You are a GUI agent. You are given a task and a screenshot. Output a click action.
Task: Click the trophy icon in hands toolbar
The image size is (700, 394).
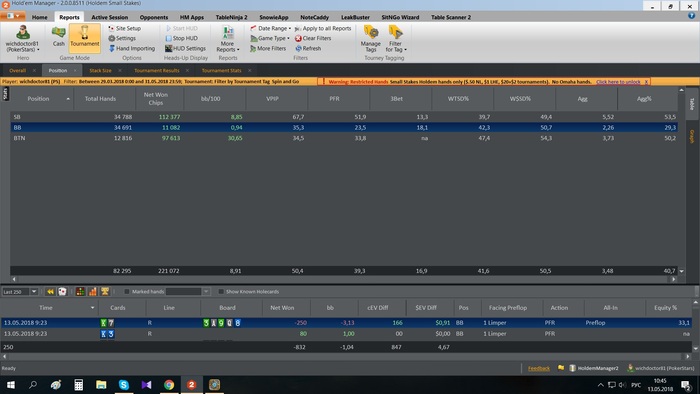pyautogui.click(x=105, y=291)
